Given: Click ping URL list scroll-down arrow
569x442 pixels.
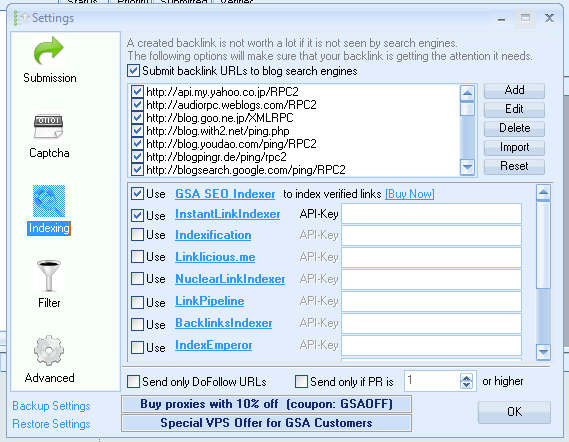Looking at the screenshot, I should click(x=467, y=167).
